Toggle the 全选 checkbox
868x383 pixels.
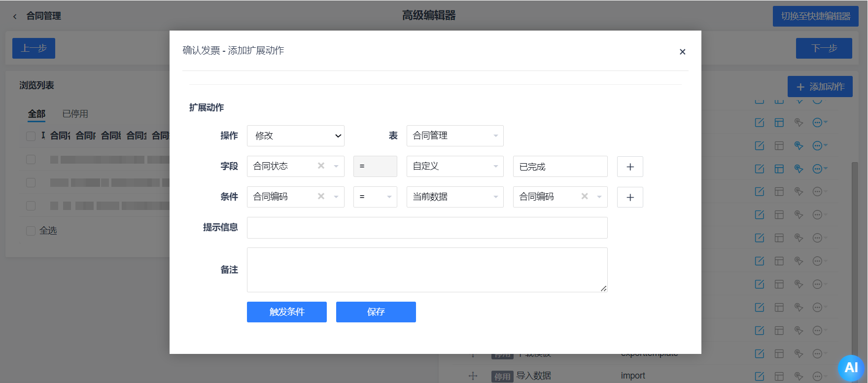click(x=31, y=231)
